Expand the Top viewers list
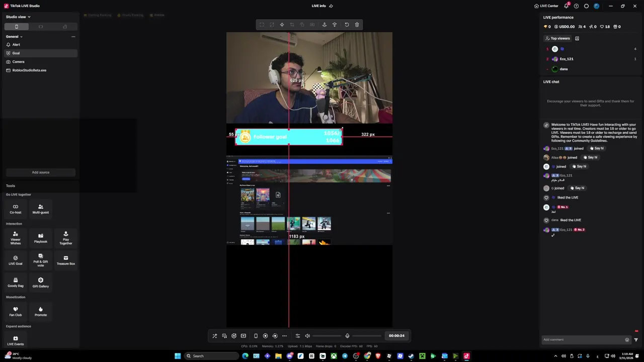Image resolution: width=644 pixels, height=362 pixels. tap(557, 38)
